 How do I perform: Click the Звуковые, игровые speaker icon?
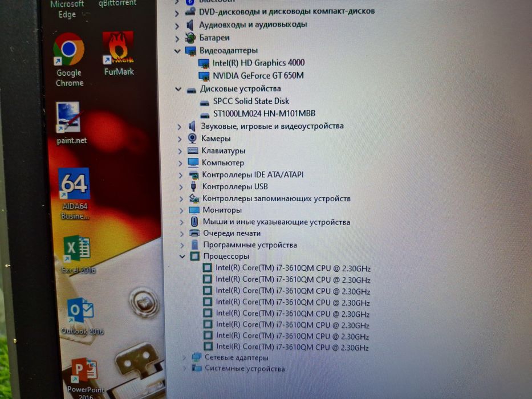(x=192, y=126)
